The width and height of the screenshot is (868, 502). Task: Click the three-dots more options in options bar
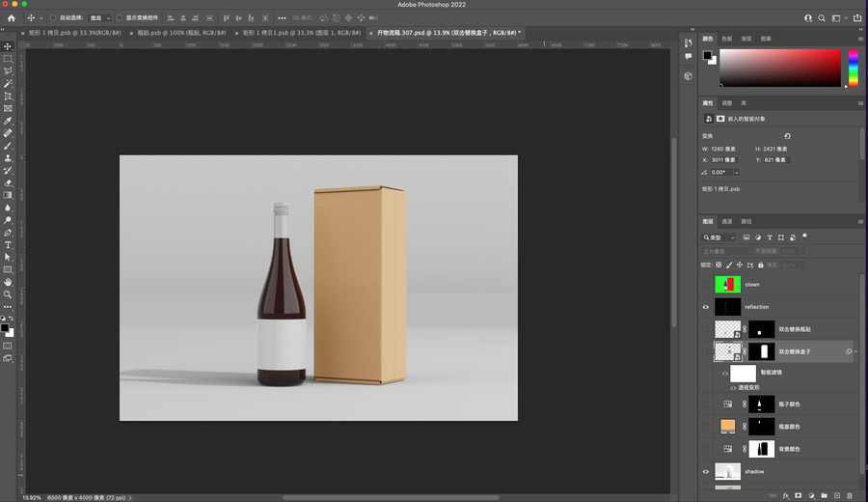point(282,17)
